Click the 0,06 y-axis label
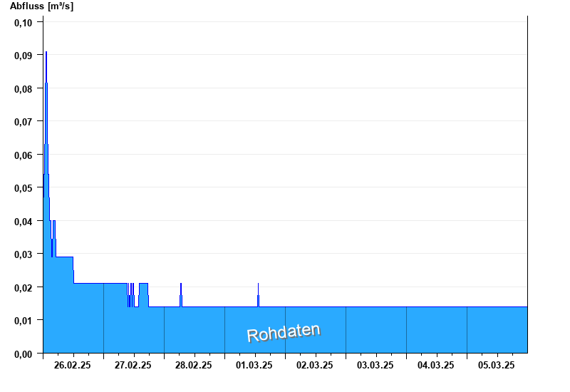570x392 pixels. coord(24,155)
